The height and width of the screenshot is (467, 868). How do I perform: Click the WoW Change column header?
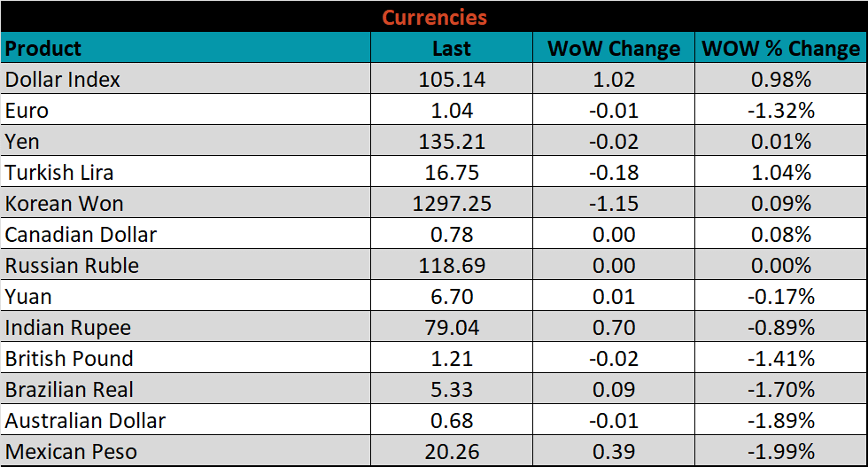[614, 48]
